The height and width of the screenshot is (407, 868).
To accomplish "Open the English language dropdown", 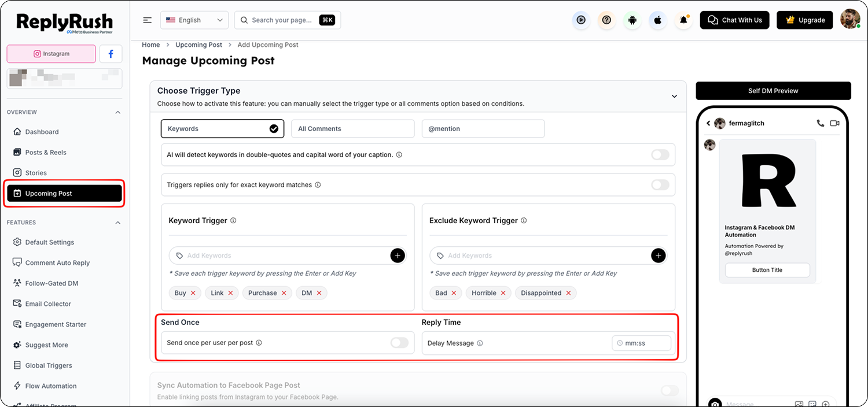I will pos(194,20).
